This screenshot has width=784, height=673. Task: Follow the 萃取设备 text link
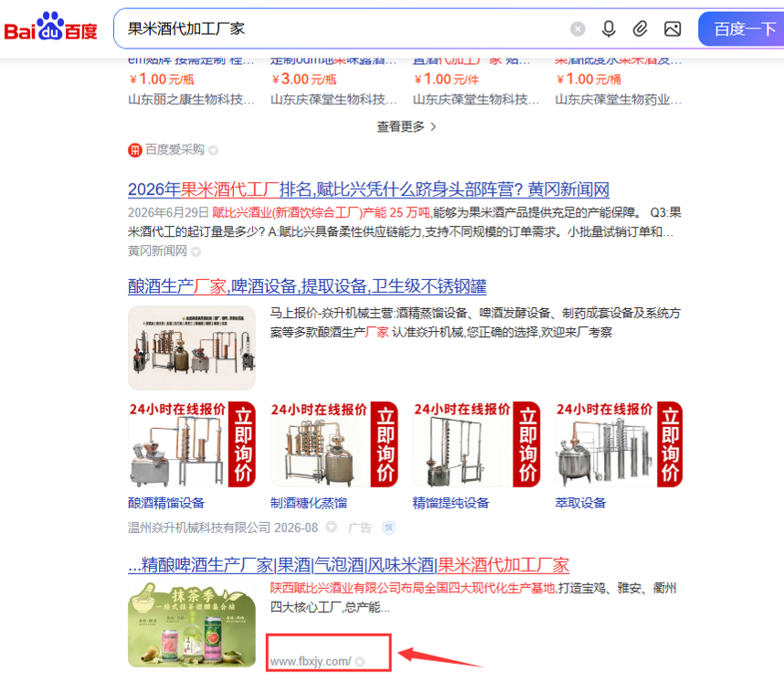click(580, 503)
